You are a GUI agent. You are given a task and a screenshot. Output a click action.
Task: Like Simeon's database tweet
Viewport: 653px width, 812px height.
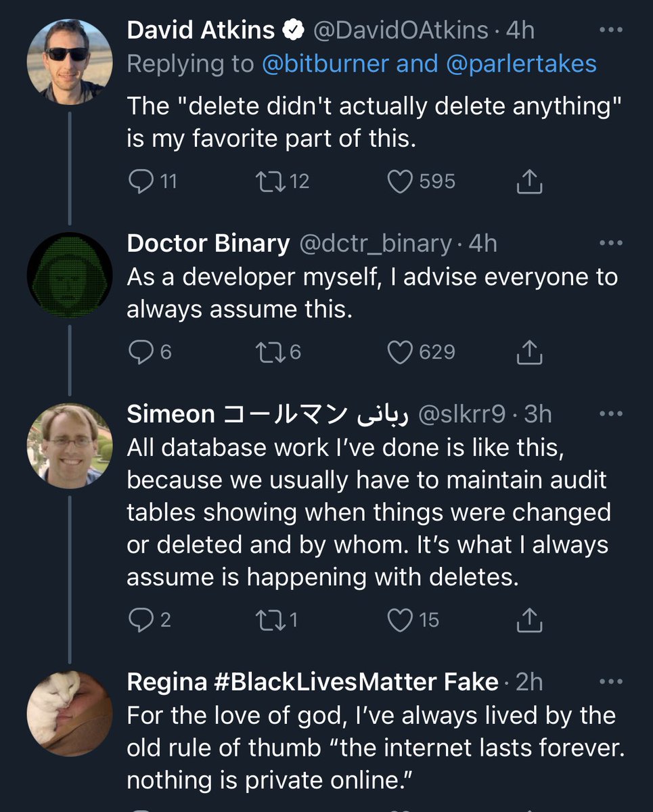coord(400,619)
